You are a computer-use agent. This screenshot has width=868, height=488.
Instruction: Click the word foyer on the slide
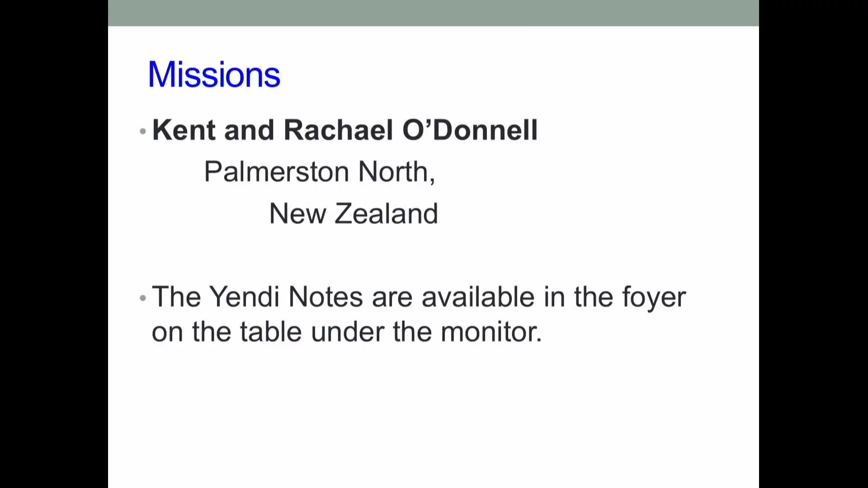(654, 298)
